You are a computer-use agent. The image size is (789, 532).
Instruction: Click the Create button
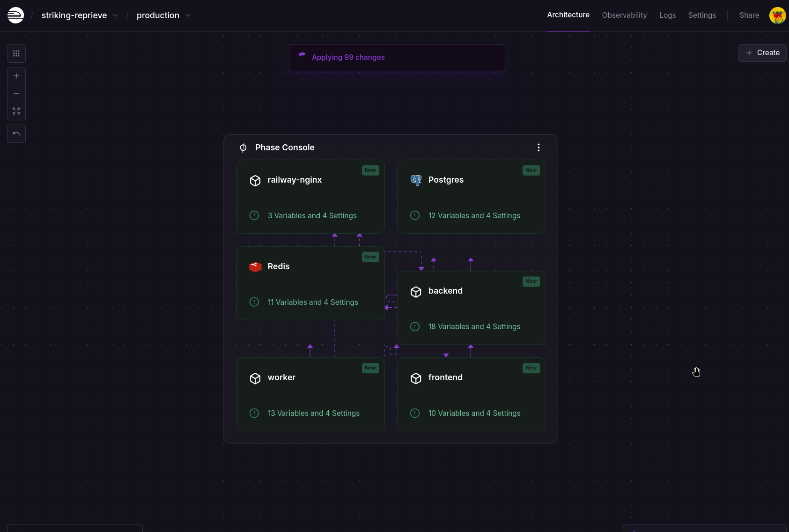tap(762, 53)
